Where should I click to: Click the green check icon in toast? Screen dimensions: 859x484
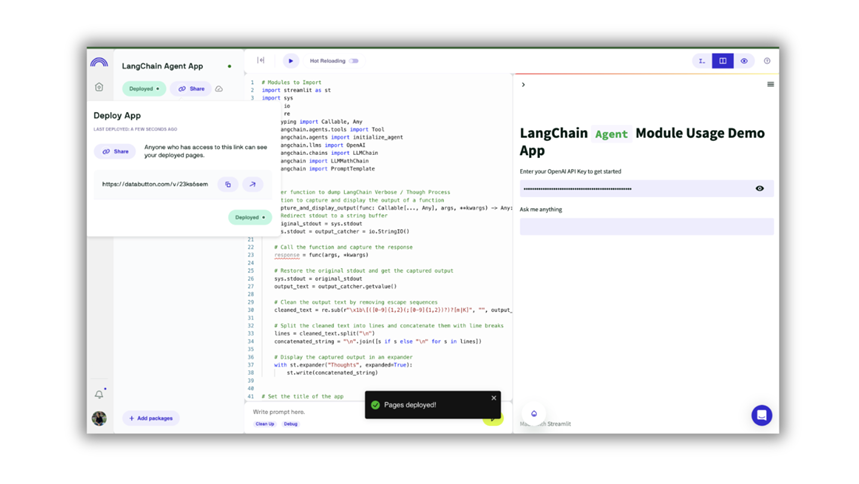pyautogui.click(x=375, y=405)
